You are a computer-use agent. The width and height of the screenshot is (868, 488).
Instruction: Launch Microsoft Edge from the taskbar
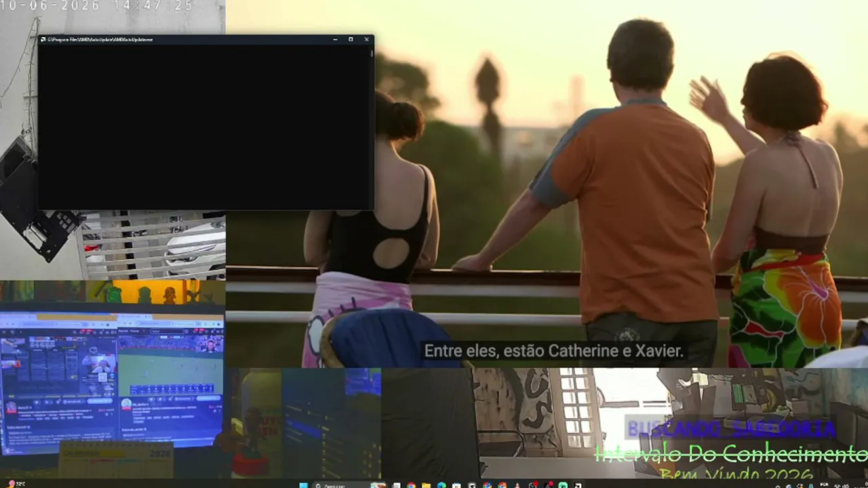tap(441, 485)
